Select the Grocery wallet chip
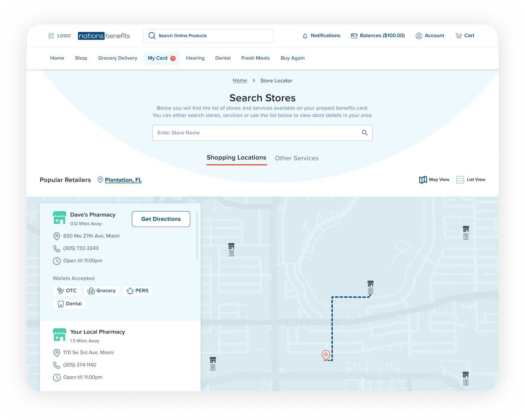The height and width of the screenshot is (420, 525). tap(101, 291)
